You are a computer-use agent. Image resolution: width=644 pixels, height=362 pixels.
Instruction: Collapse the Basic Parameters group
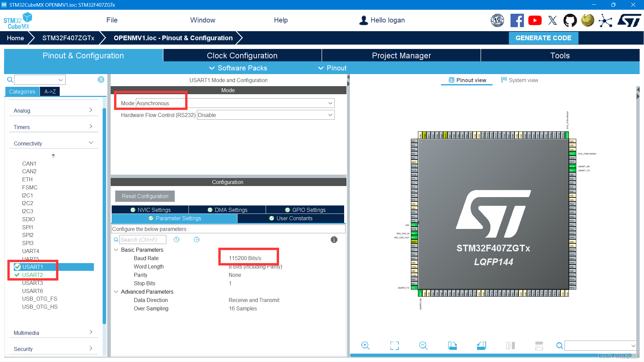(x=116, y=250)
